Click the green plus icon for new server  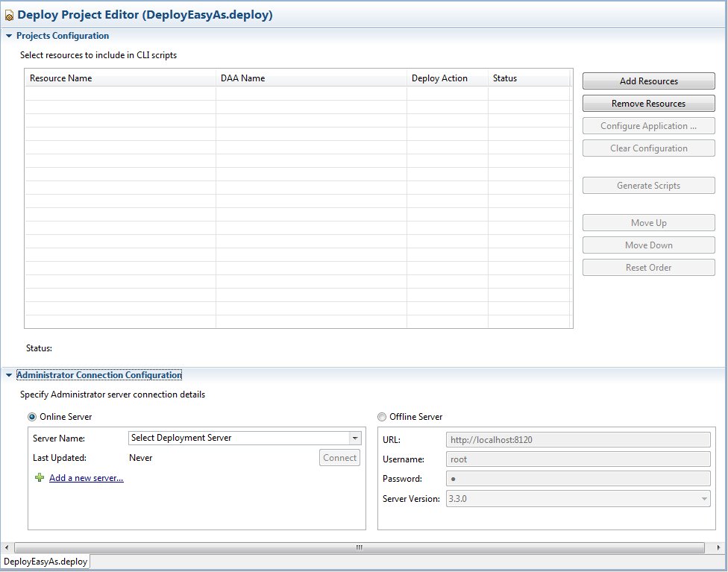point(40,478)
